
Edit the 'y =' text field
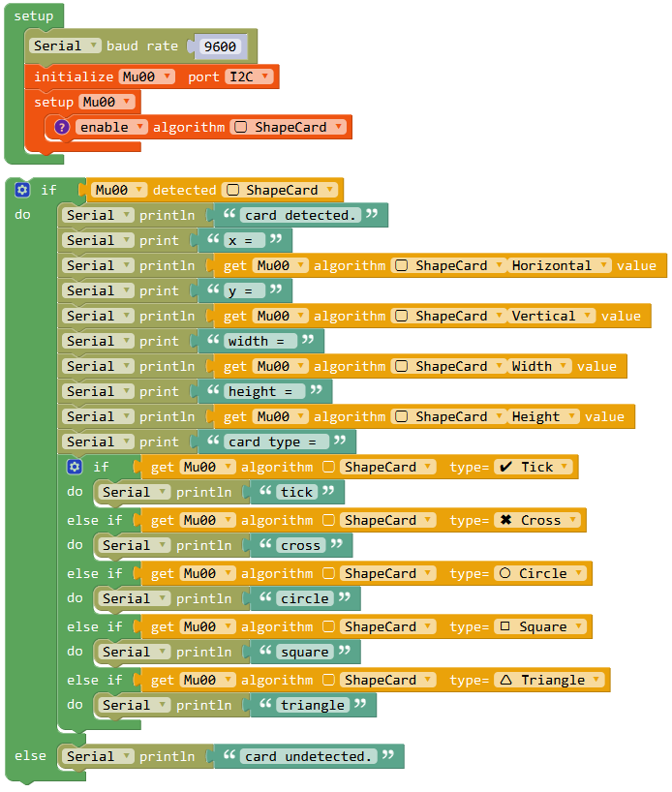244,290
